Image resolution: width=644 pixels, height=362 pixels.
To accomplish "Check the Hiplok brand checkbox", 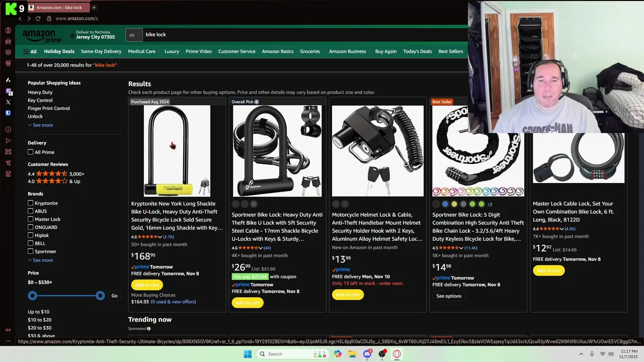I will pyautogui.click(x=31, y=235).
